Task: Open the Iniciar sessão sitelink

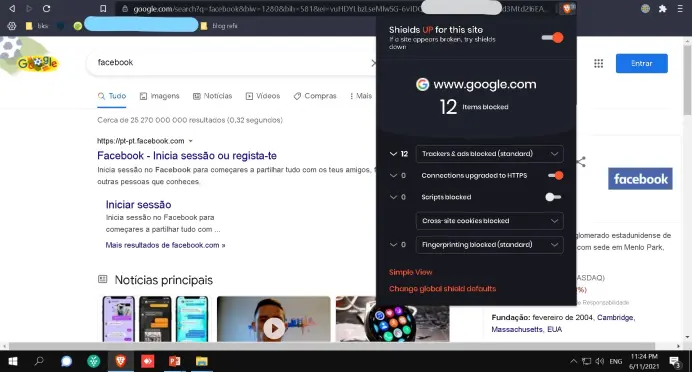Action: tap(138, 204)
